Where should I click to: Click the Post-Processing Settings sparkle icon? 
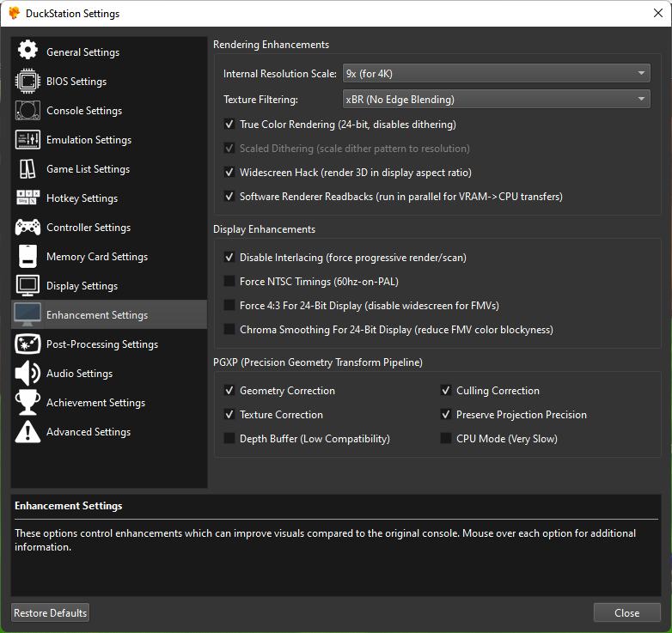[x=27, y=344]
